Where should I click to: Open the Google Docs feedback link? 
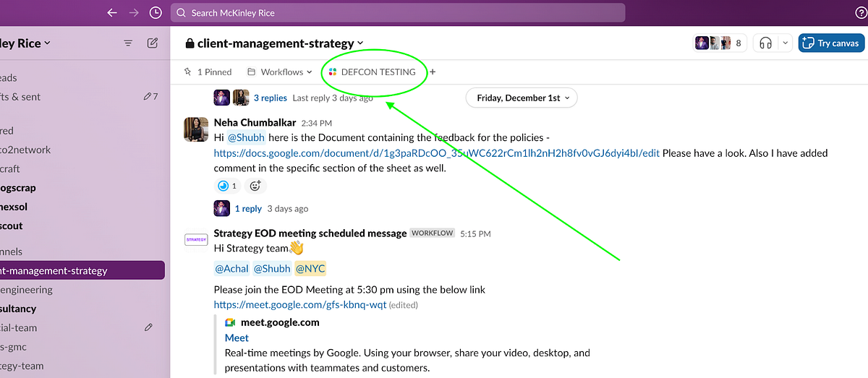pos(436,153)
